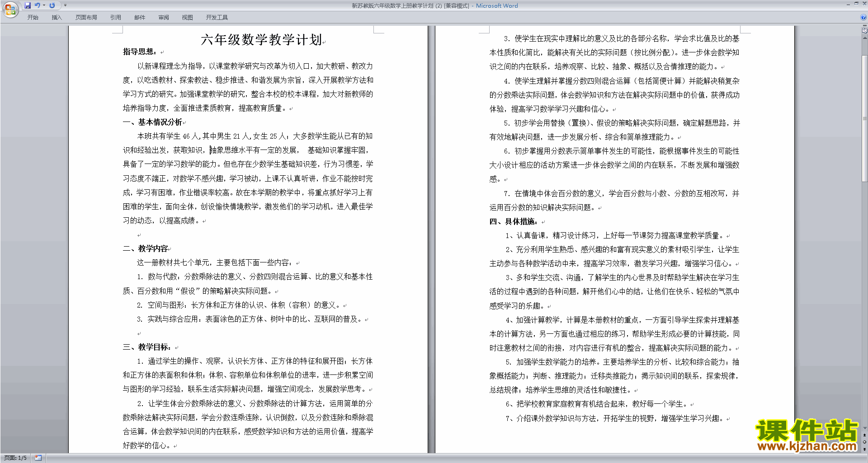This screenshot has width=868, height=463.
Task: Click the split-window handle above the scrollbar
Action: 865,26
